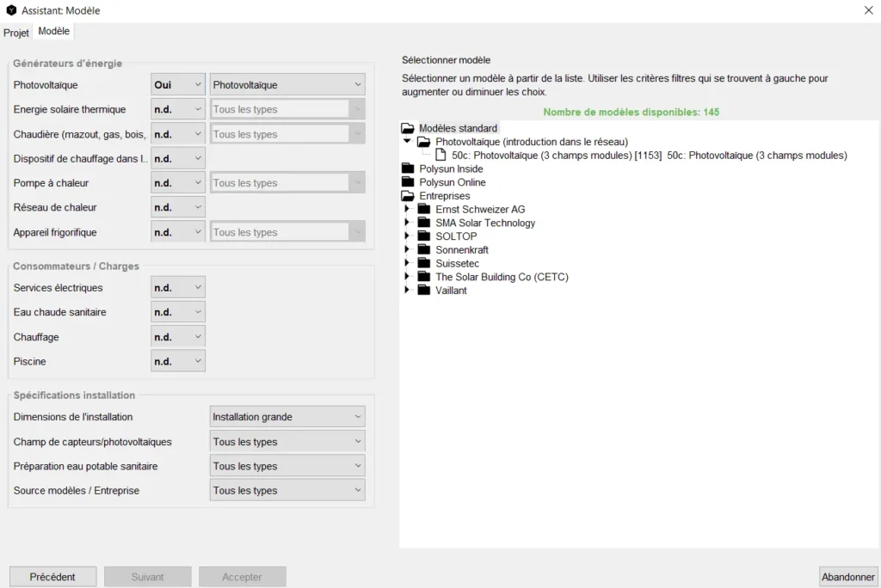Click the Abandonner button
The width and height of the screenshot is (881, 588).
[x=848, y=577]
